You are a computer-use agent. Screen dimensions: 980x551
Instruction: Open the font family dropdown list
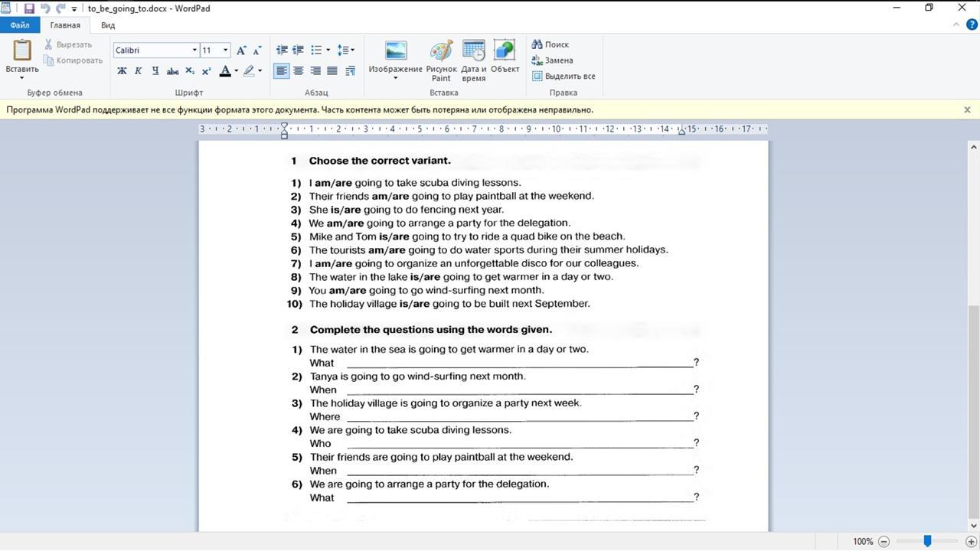[194, 50]
